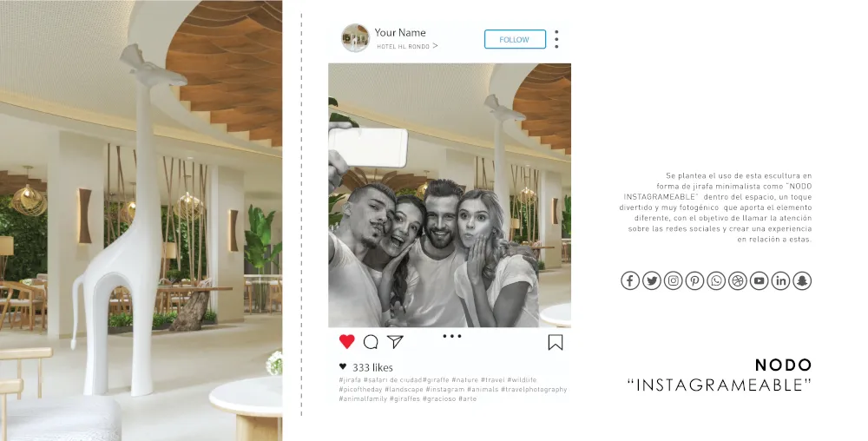Click the Pinterest icon
This screenshot has width=868, height=441.
694,280
